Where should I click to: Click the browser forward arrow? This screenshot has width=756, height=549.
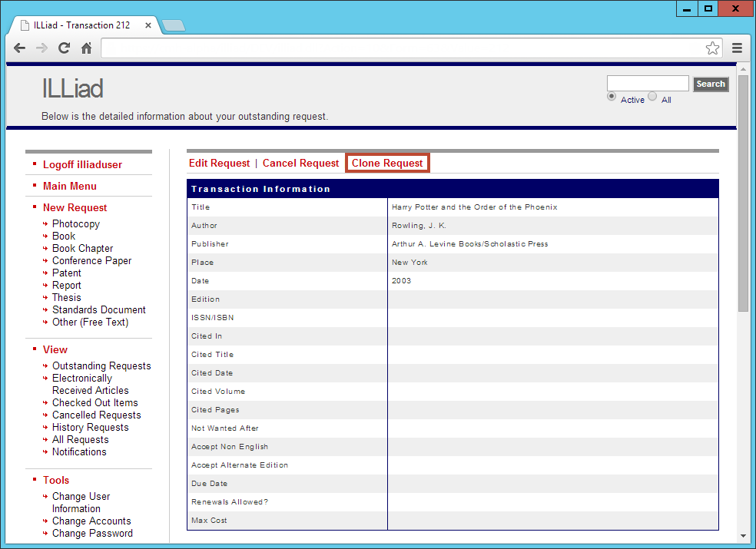pos(41,48)
